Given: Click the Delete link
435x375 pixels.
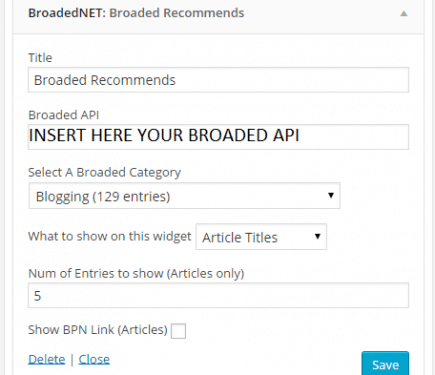Looking at the screenshot, I should pos(47,359).
